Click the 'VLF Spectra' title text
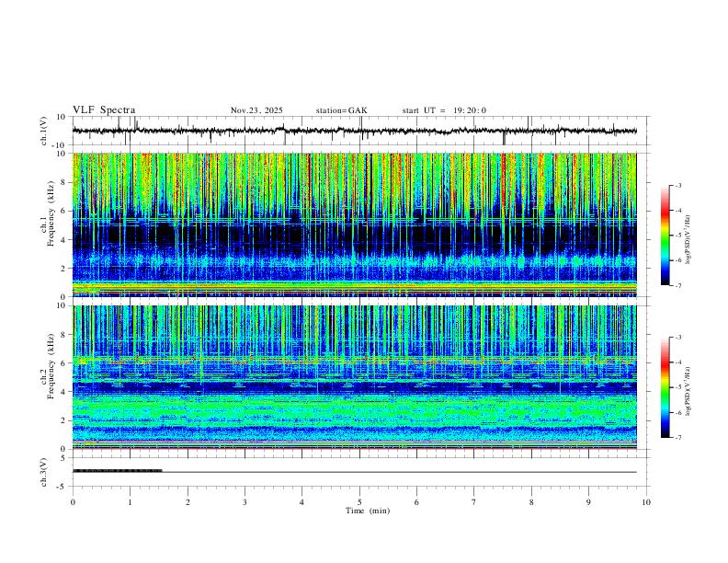This screenshot has height=563, width=728. (x=104, y=110)
